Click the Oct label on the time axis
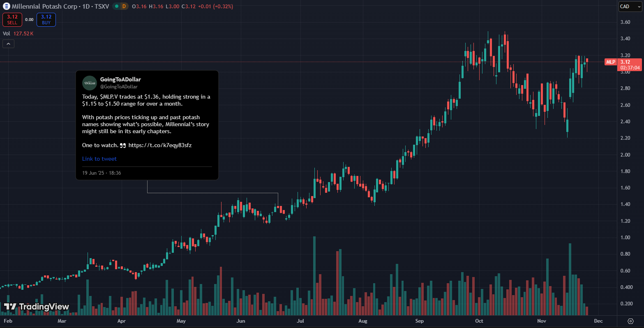The width and height of the screenshot is (644, 328). click(x=479, y=321)
